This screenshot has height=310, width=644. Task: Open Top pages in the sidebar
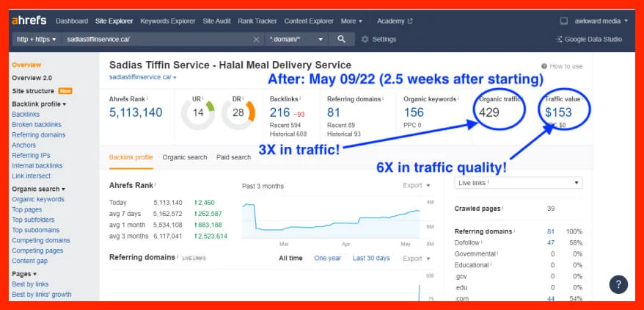click(27, 209)
